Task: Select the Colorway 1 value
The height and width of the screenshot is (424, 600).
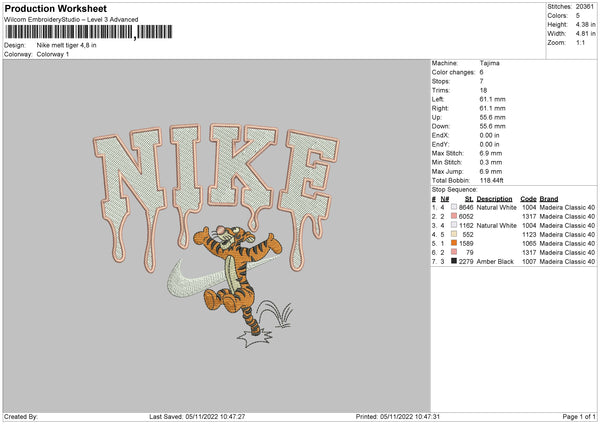Action: pyautogui.click(x=53, y=54)
